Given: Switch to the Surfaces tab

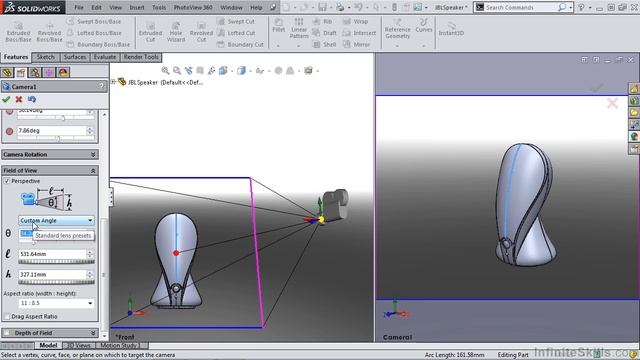Looking at the screenshot, I should pos(75,57).
